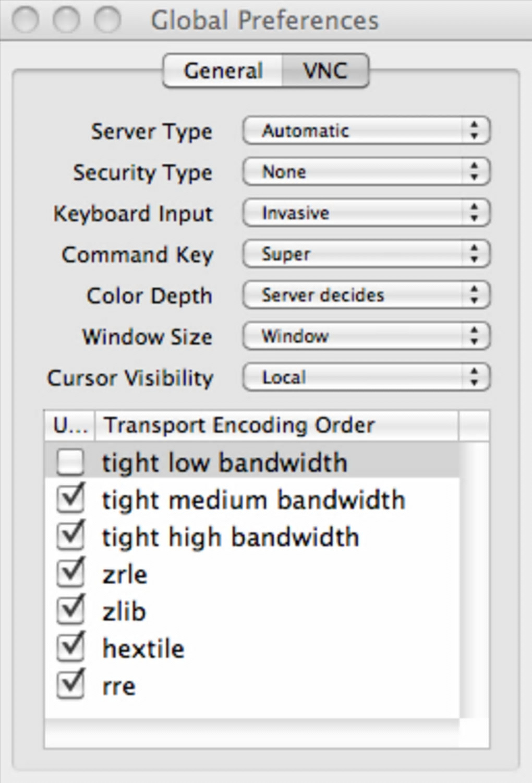
Task: Close the Global Preferences window
Action: click(25, 20)
